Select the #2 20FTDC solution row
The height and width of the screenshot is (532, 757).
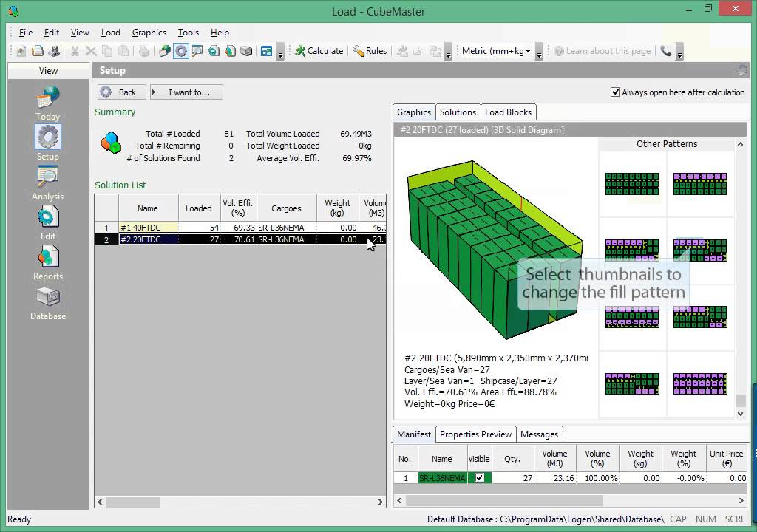pos(240,239)
